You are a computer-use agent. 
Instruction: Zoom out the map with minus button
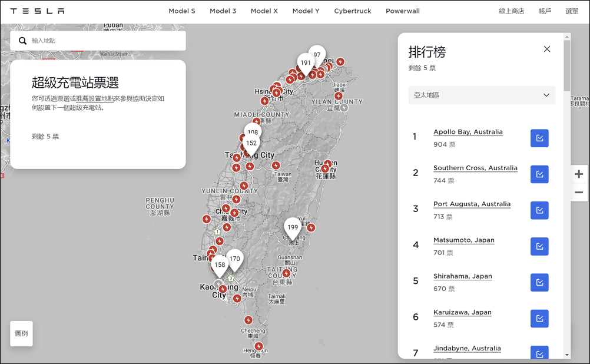[579, 193]
